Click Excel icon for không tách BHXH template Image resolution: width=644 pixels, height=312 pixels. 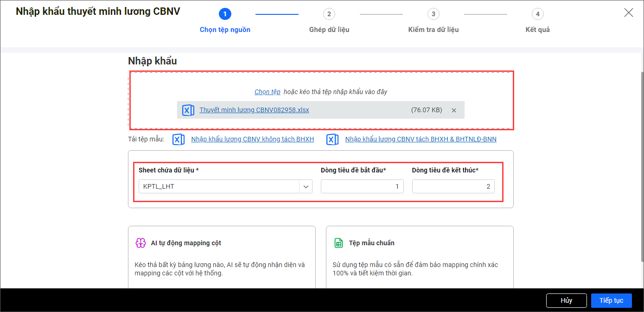(179, 140)
